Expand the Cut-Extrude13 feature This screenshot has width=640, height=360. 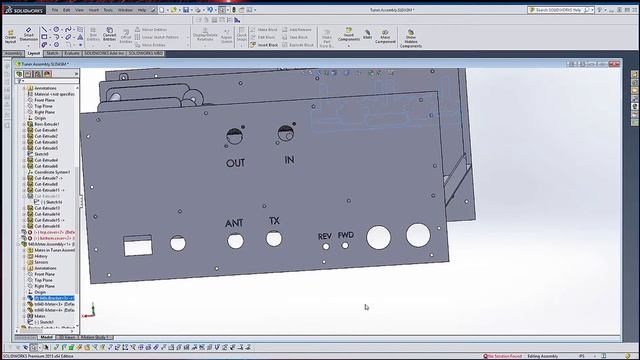tap(24, 208)
